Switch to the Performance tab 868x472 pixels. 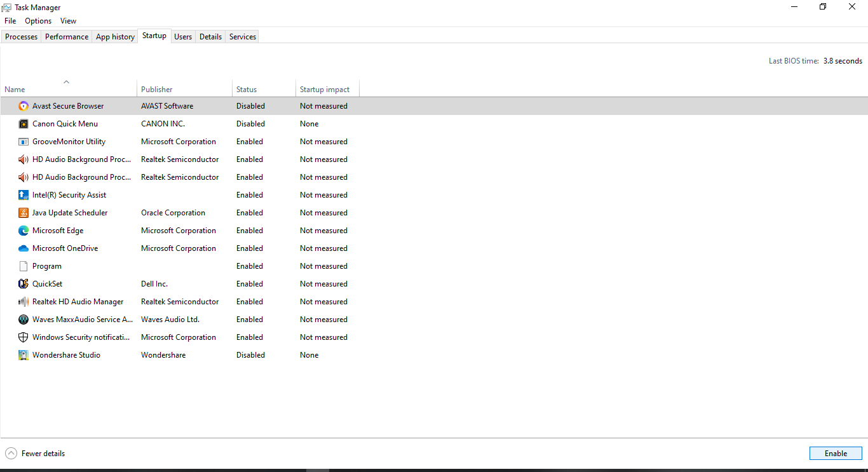pos(67,37)
